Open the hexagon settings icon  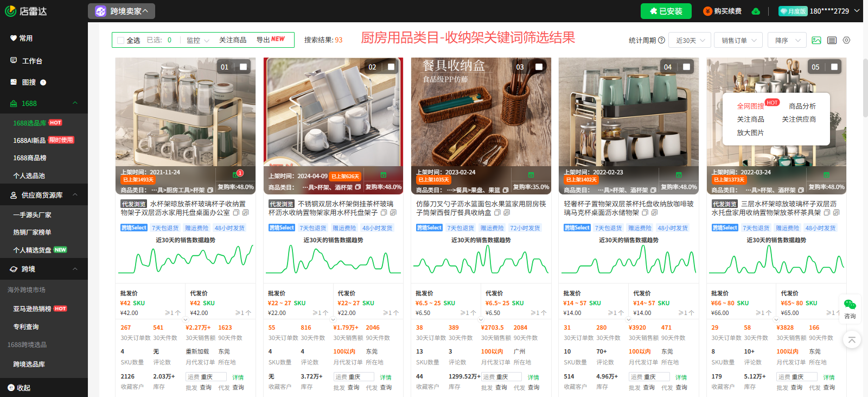(846, 40)
